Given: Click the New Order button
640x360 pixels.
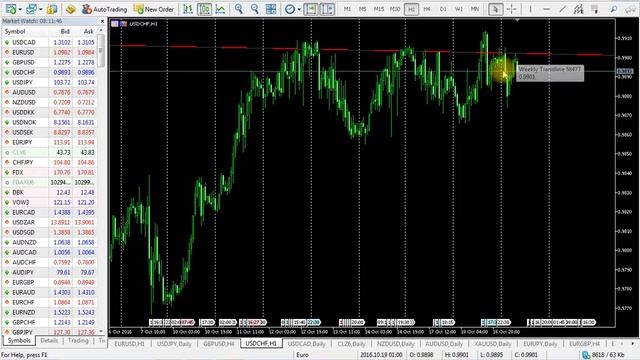Looking at the screenshot, I should (x=154, y=9).
